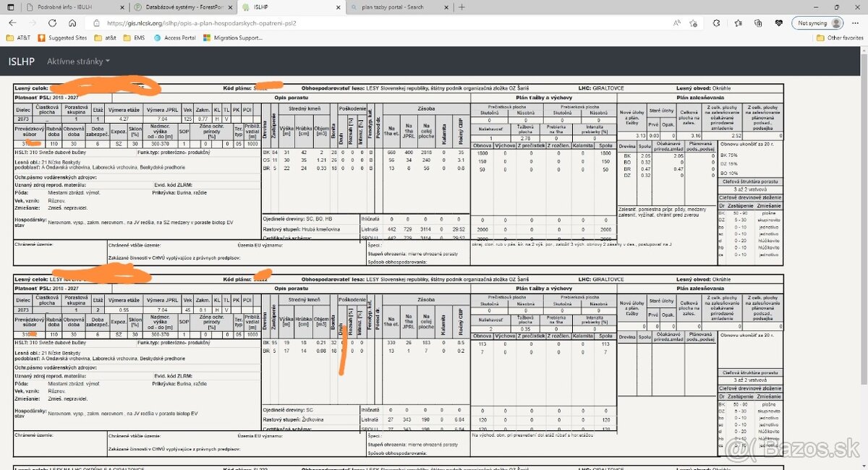The image size is (868, 470).
Task: Open the AT&T favorites folder
Action: pyautogui.click(x=18, y=38)
